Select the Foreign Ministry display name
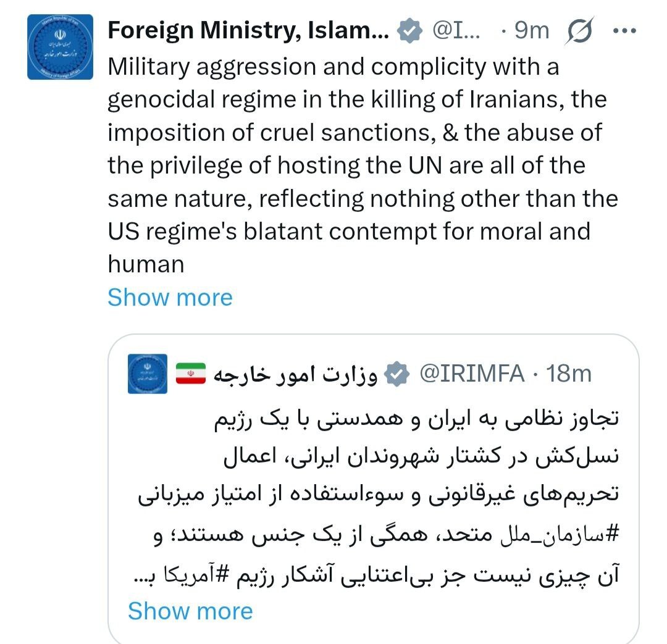 point(247,29)
